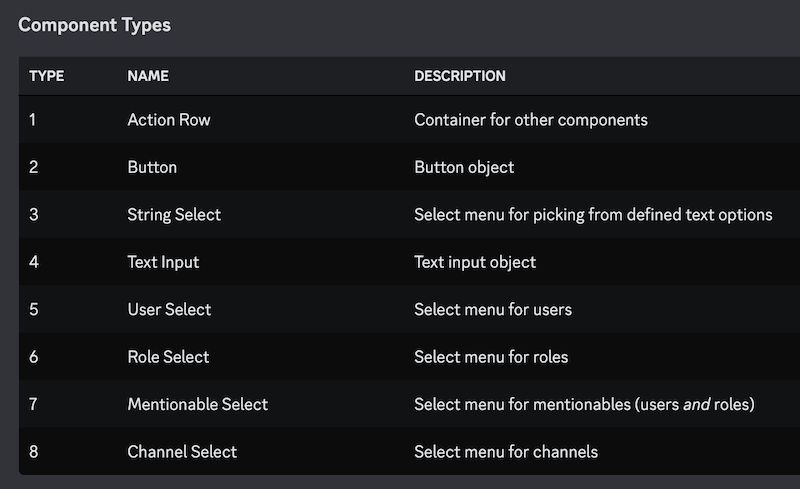Screen dimensions: 800x489
Task: Click the String Select name cell
Action: 174,215
